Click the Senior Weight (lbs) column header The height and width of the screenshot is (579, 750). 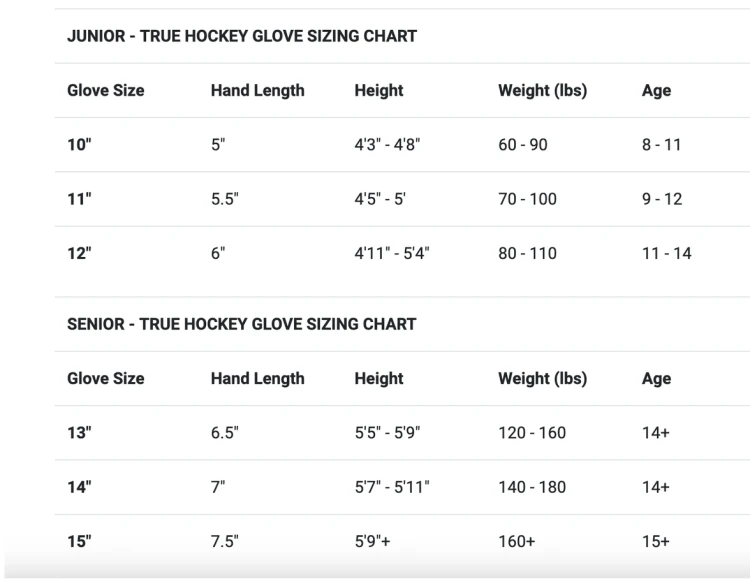[542, 378]
